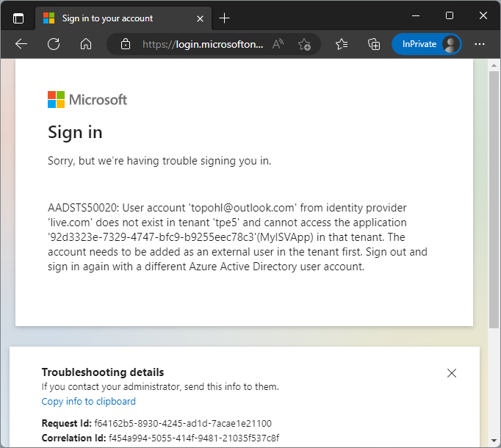The image size is (501, 448).
Task: Click the Microsoft logo
Action: point(87,99)
